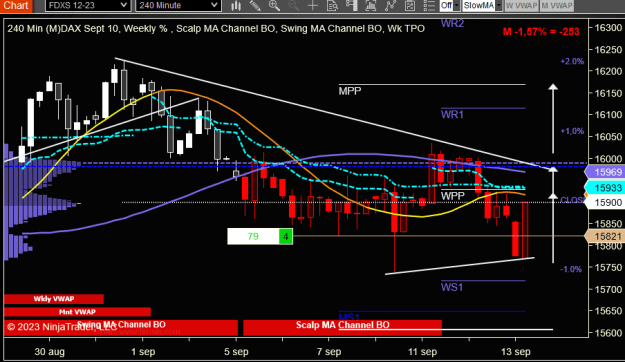Click the WPP pivot label
The width and height of the screenshot is (625, 362).
point(453,196)
